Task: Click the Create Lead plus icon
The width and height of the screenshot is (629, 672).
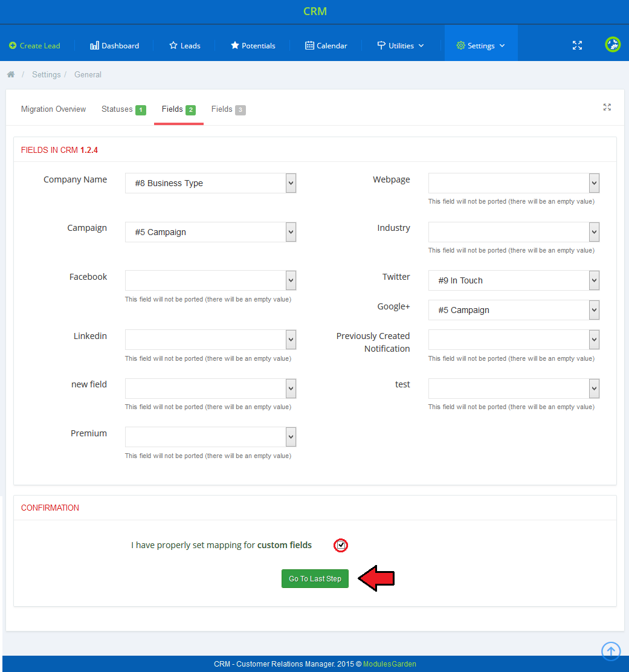Action: [13, 46]
